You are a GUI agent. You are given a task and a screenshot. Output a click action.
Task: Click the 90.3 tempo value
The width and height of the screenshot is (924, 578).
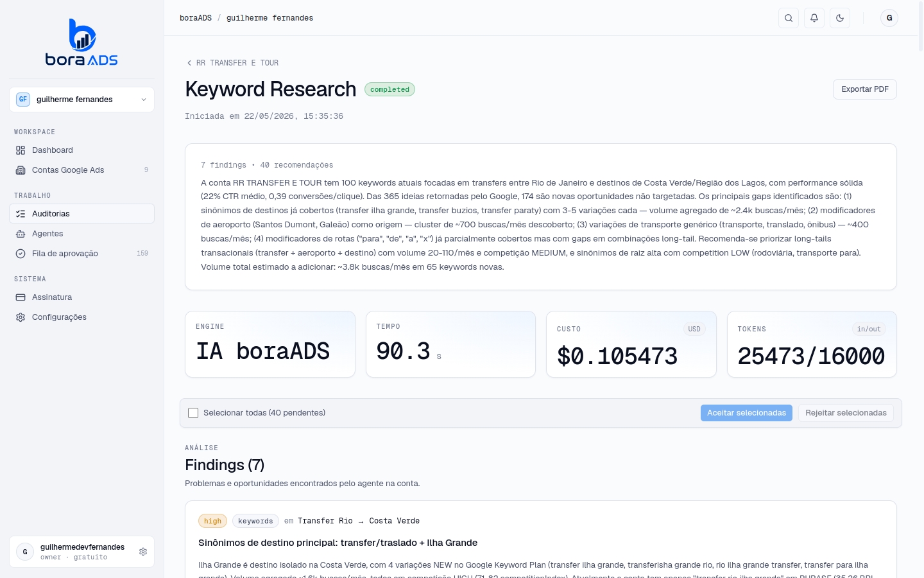403,351
